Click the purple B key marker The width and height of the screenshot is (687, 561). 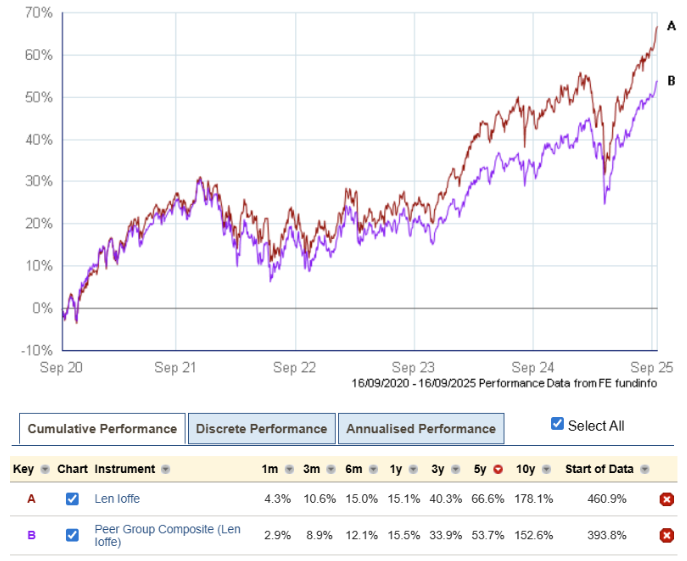(x=31, y=535)
